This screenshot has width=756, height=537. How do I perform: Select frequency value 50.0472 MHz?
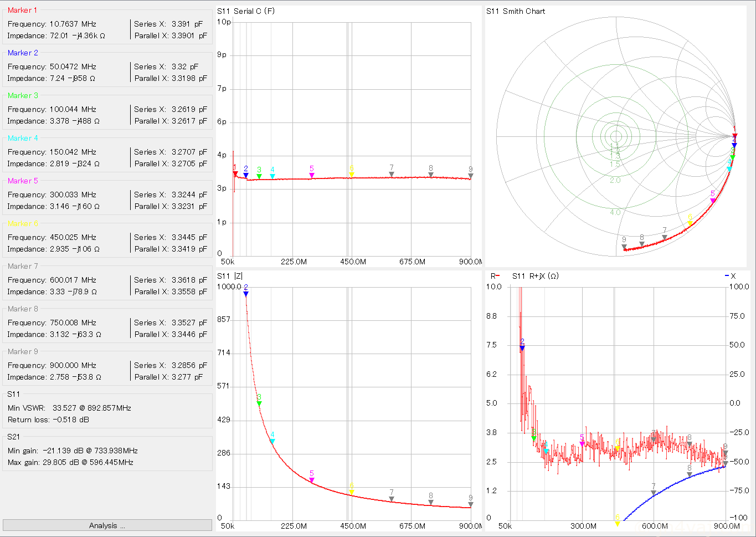(73, 67)
